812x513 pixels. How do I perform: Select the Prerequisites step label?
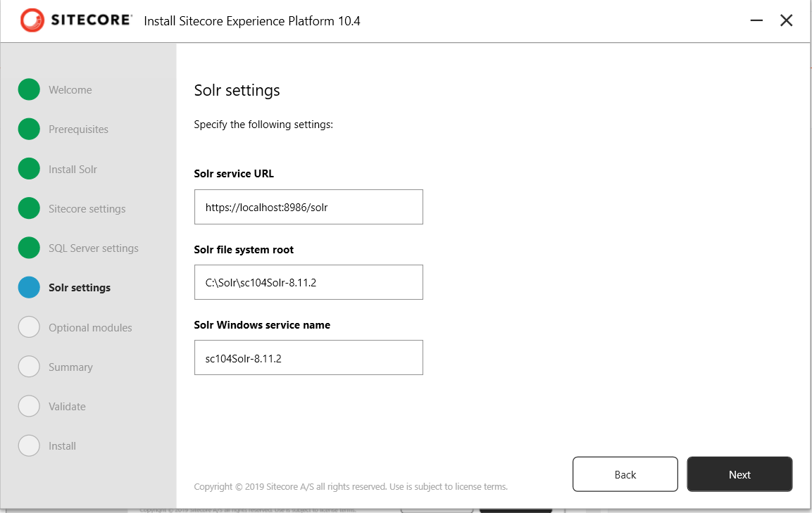point(78,129)
